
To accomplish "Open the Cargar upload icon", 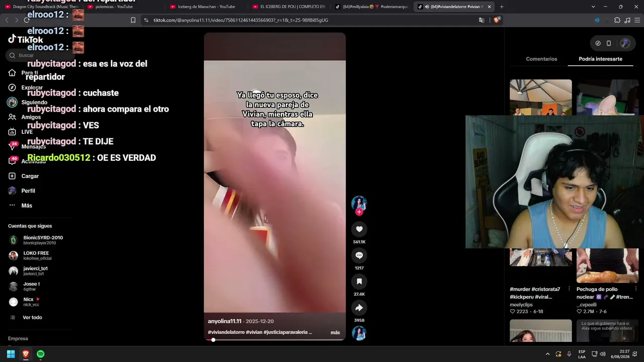I will (x=12, y=176).
